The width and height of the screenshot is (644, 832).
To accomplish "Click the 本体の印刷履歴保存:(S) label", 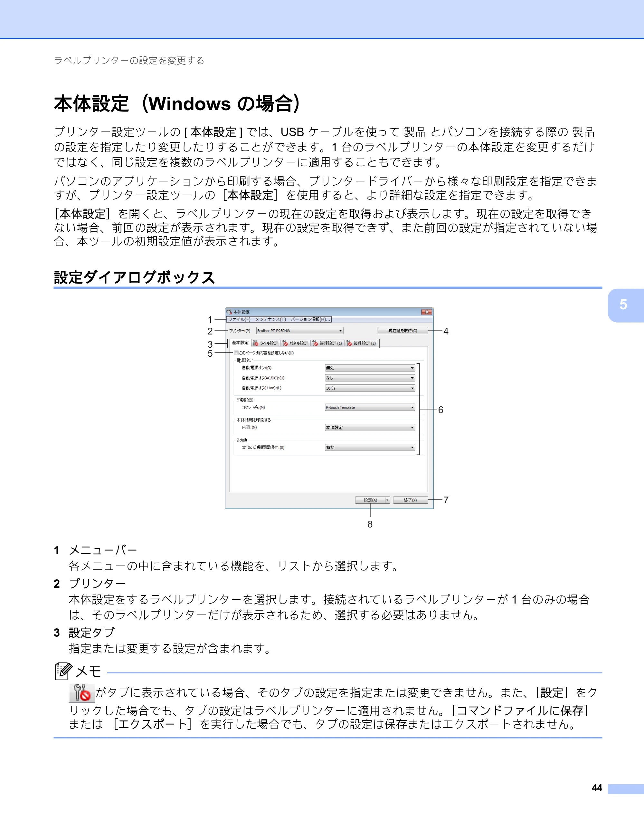I will click(263, 448).
